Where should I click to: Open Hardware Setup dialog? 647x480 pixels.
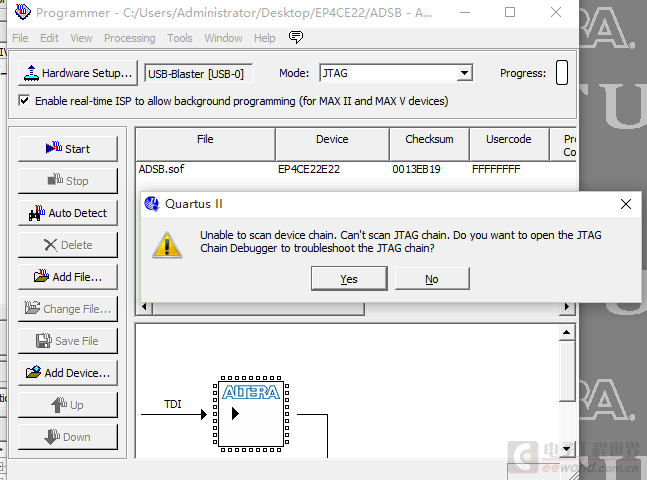(x=78, y=73)
